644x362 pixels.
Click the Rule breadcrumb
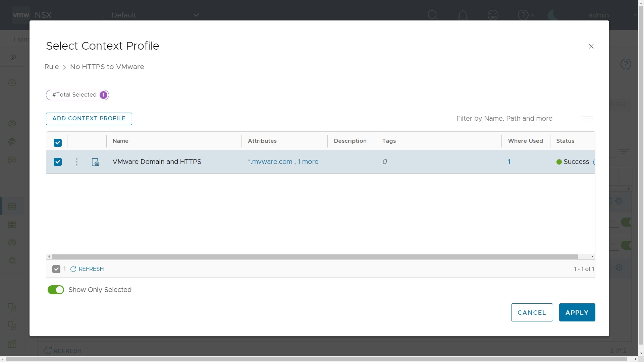[52, 67]
